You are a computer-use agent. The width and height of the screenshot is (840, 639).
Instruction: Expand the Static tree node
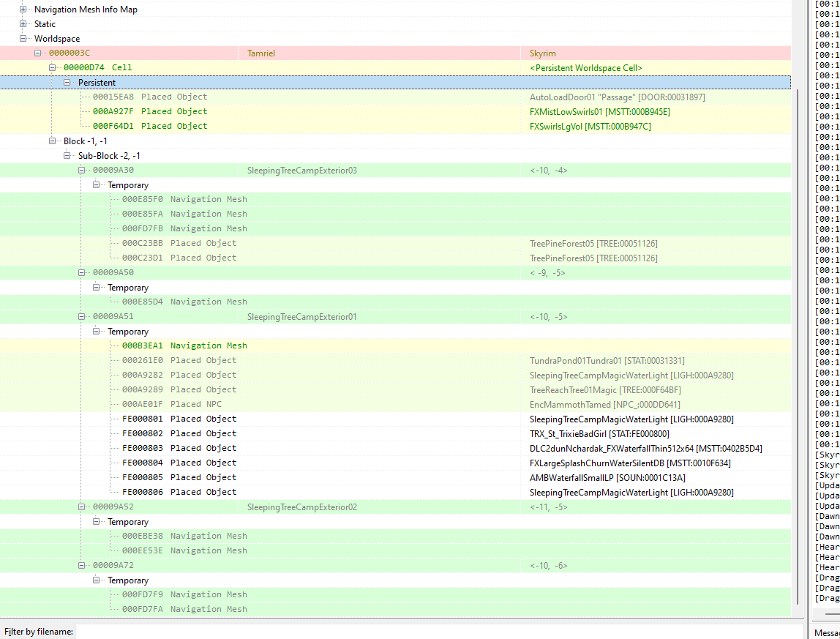click(x=23, y=23)
